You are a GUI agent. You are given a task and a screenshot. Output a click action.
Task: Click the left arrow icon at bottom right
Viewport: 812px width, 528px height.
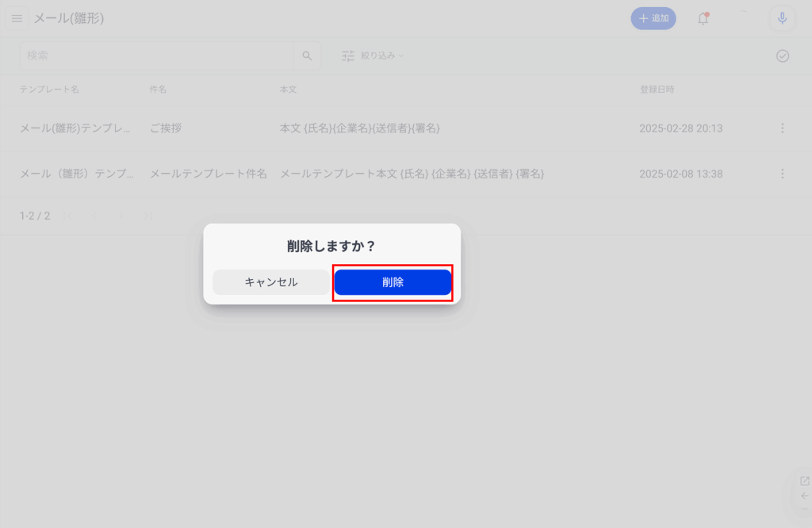[x=804, y=496]
